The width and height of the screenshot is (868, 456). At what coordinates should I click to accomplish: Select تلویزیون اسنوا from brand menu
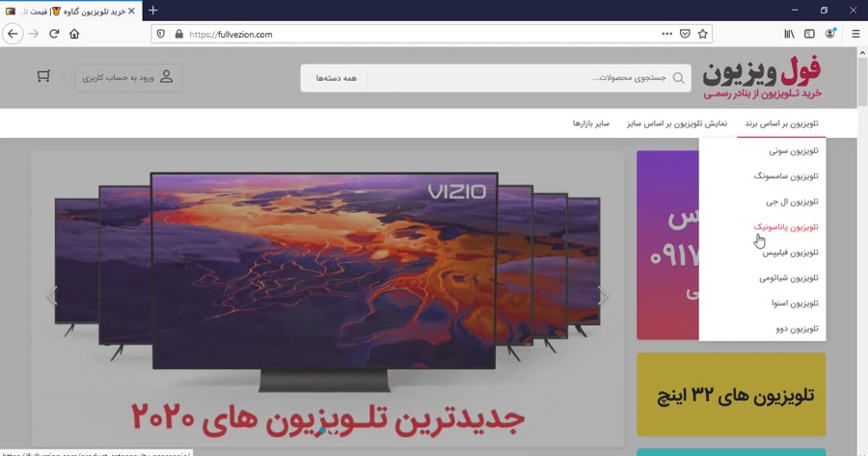point(795,304)
